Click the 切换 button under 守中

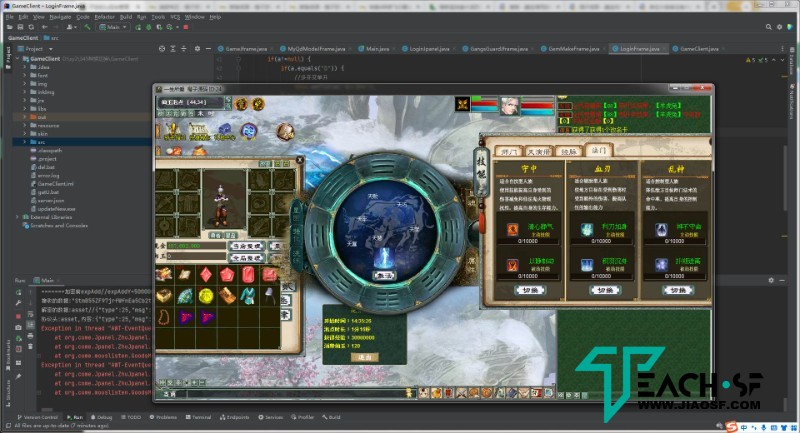click(x=530, y=290)
